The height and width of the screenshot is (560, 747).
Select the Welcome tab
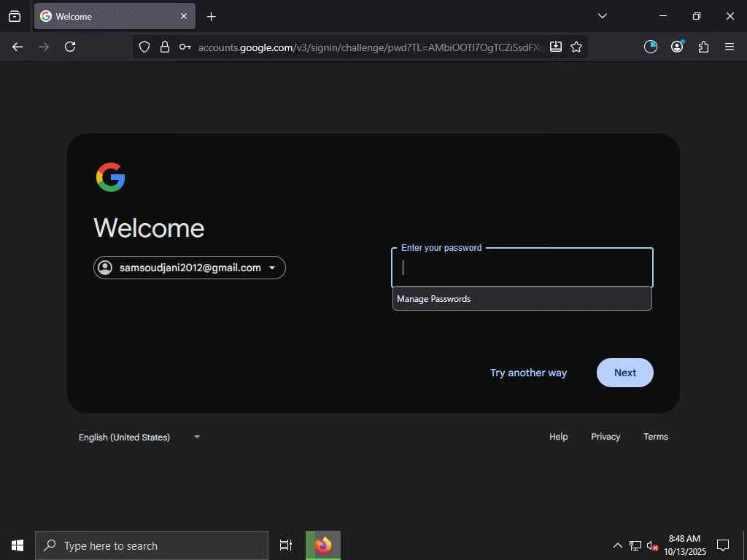115,16
